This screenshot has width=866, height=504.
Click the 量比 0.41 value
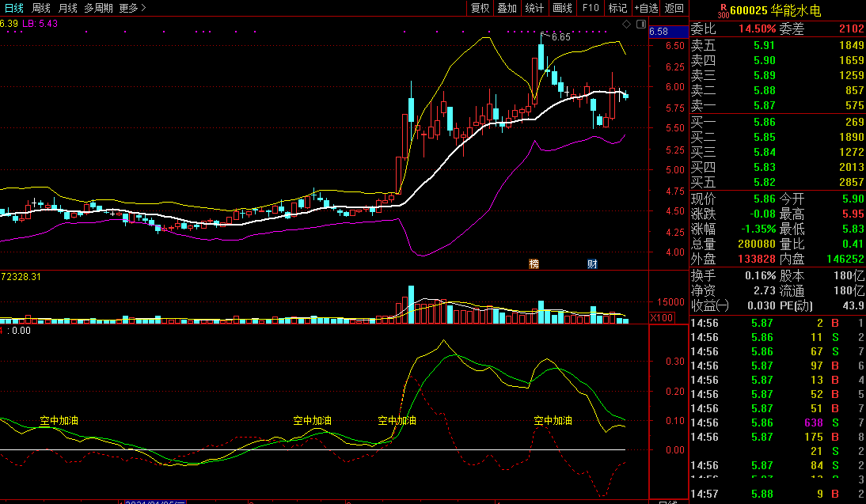pos(853,244)
